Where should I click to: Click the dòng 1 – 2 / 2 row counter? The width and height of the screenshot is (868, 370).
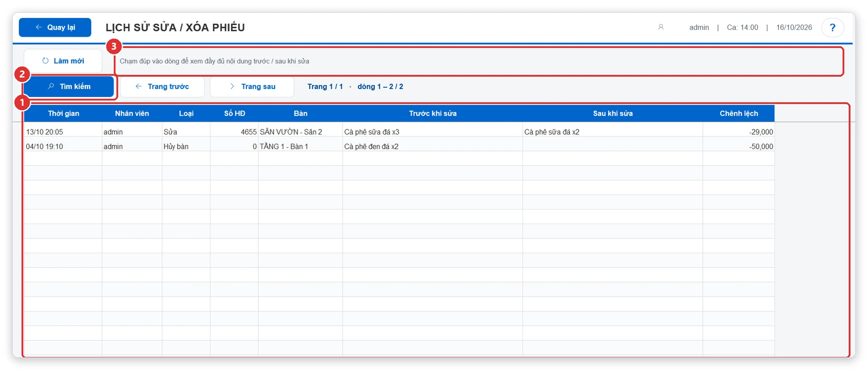(x=380, y=87)
